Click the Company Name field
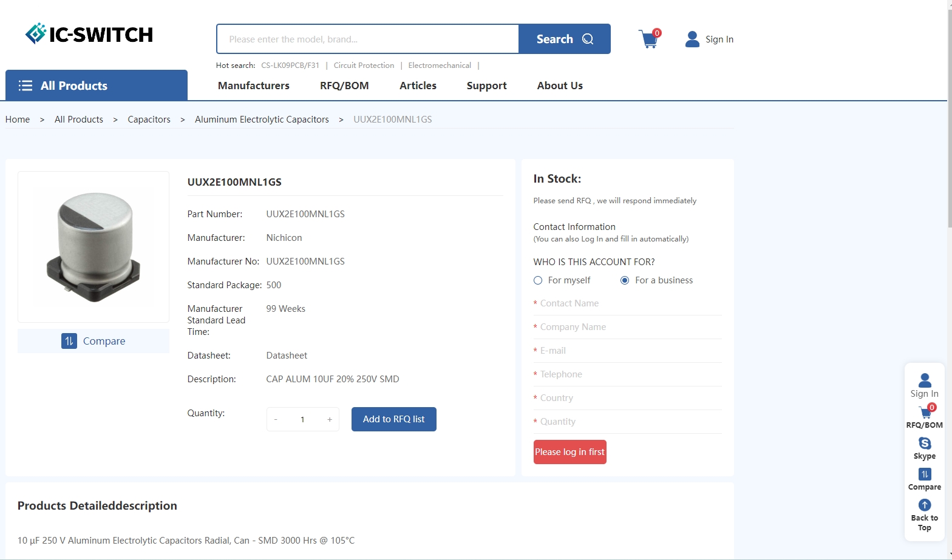This screenshot has height=560, width=952. point(628,327)
